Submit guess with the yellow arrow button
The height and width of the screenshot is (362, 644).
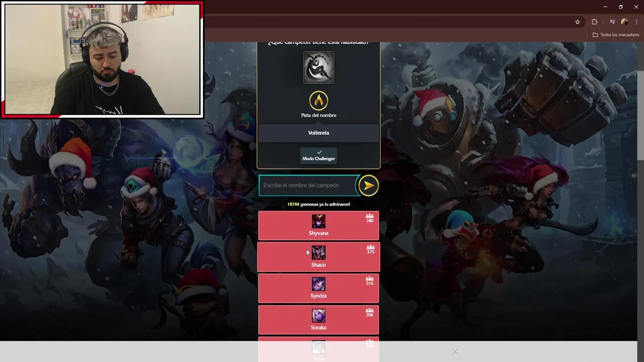click(x=368, y=186)
